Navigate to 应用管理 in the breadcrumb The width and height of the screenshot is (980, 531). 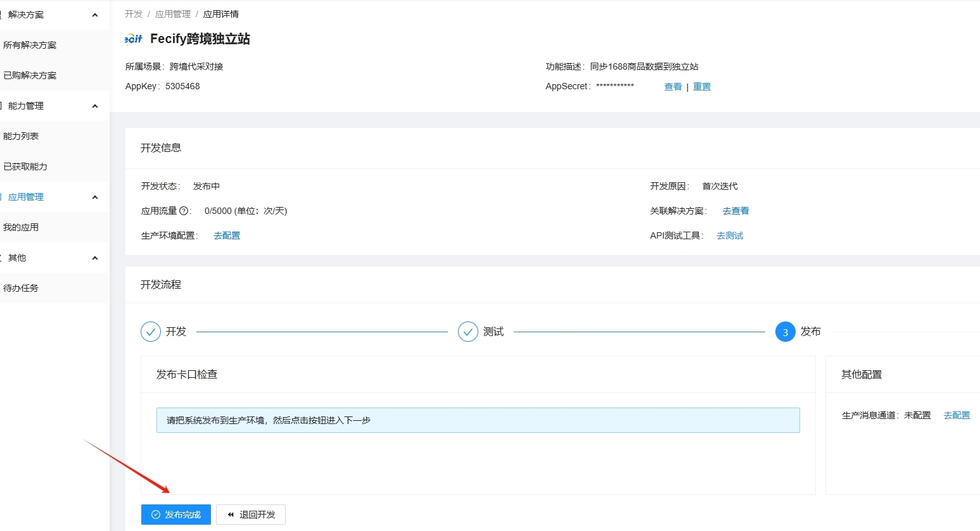click(x=173, y=14)
